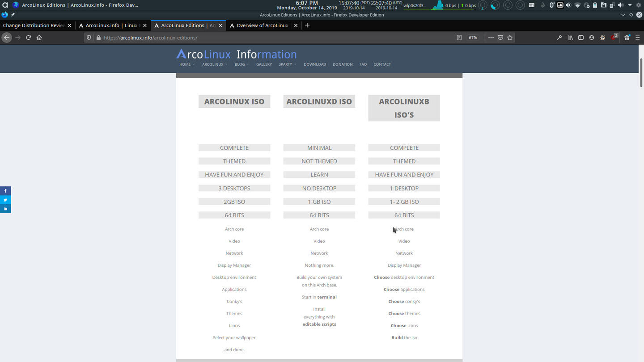The width and height of the screenshot is (644, 362).
Task: Open the browser home page
Action: click(39, 38)
